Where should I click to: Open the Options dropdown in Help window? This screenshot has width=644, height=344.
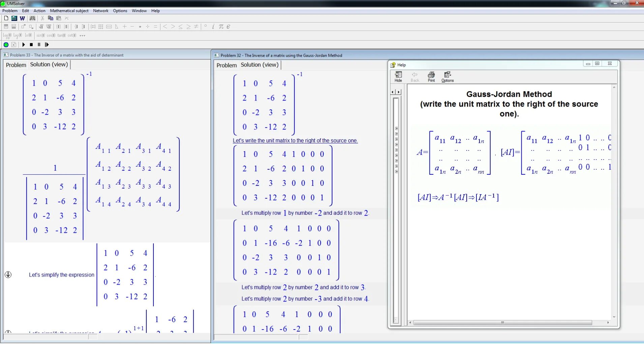(x=447, y=77)
